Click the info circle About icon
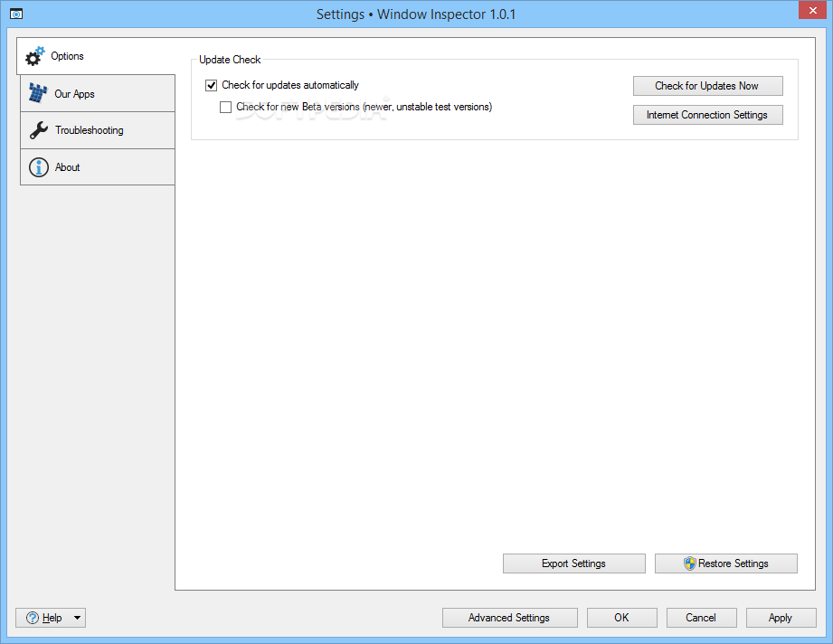Image resolution: width=833 pixels, height=644 pixels. tap(39, 167)
